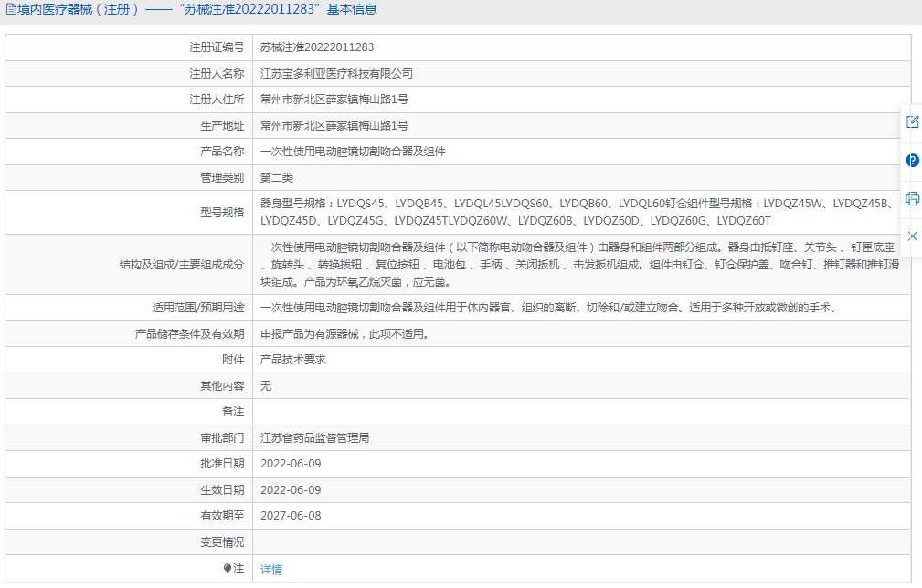922x588 pixels.
Task: Close the floating side toolbar with X
Action: tap(912, 236)
